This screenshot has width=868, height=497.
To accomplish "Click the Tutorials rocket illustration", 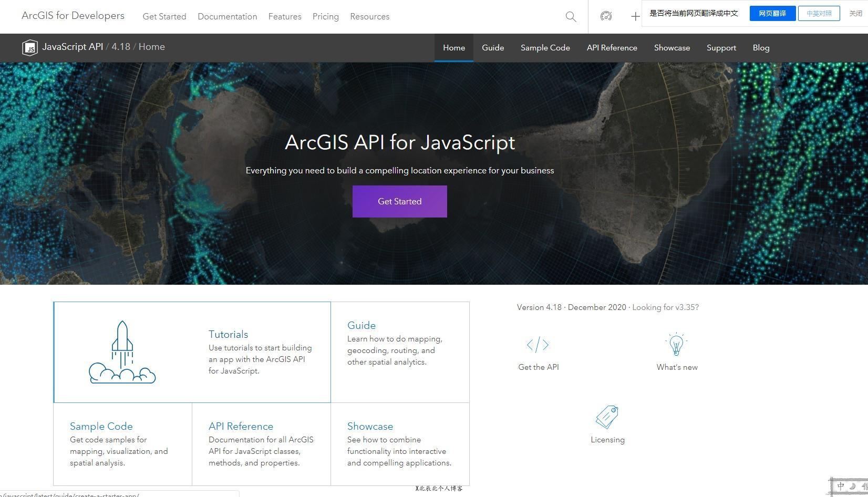I will point(122,352).
